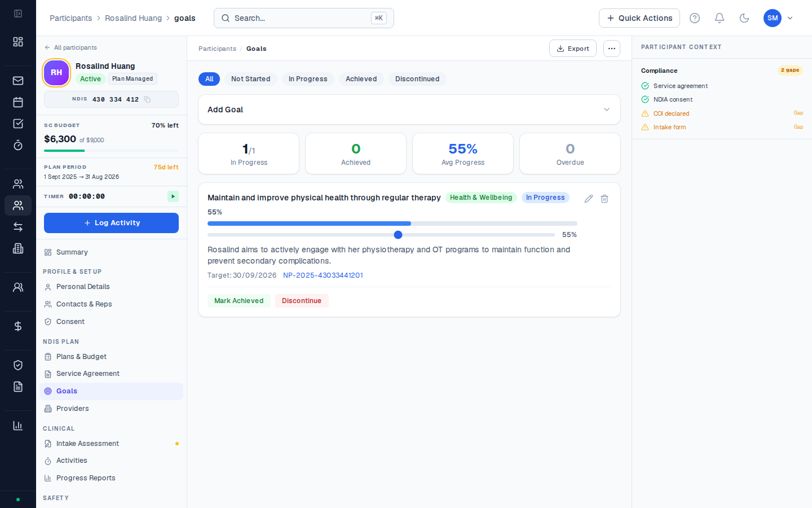The height and width of the screenshot is (508, 812).
Task: Click Discontinue on the goal
Action: [x=302, y=301]
